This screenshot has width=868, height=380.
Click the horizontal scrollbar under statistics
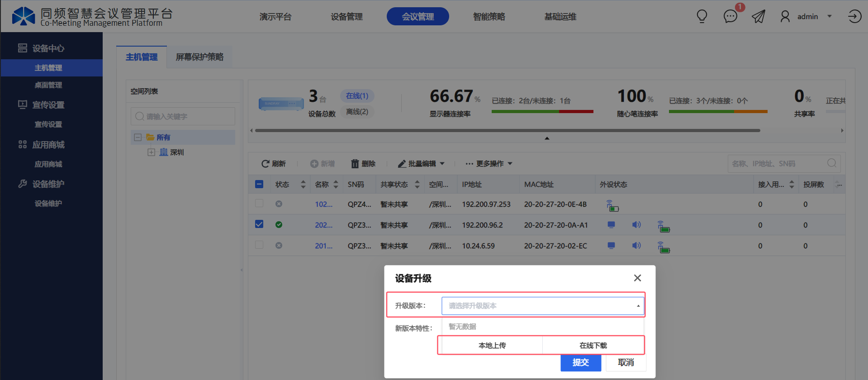pos(507,130)
